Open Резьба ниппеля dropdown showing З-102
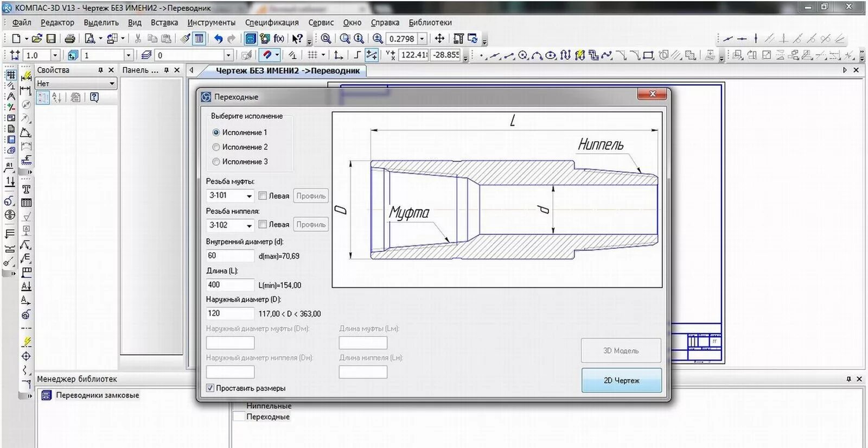This screenshot has height=448, width=868. tap(230, 225)
